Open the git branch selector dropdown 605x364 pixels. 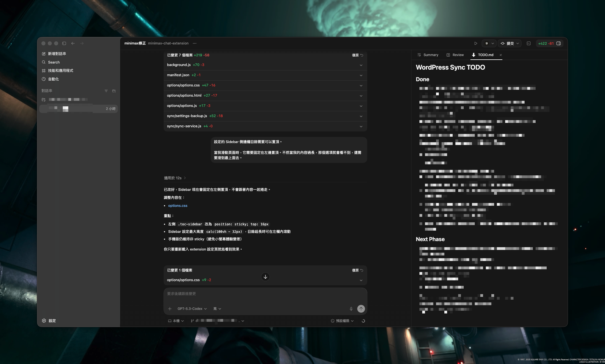click(217, 321)
